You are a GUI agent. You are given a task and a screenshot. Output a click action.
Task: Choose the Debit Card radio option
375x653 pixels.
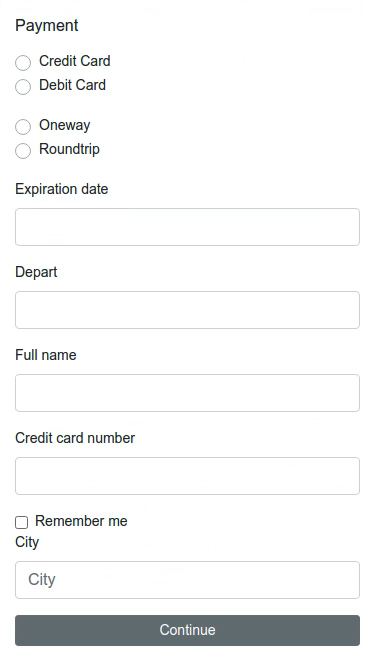23,87
